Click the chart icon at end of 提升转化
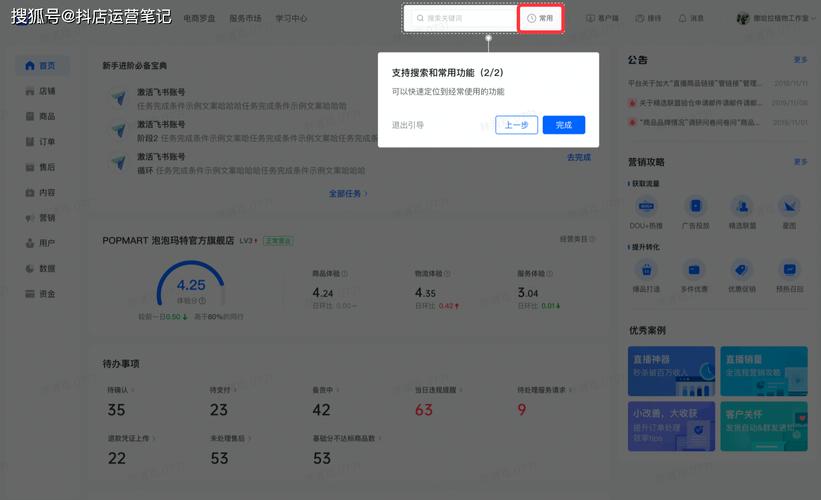This screenshot has height=500, width=821. pos(790,270)
